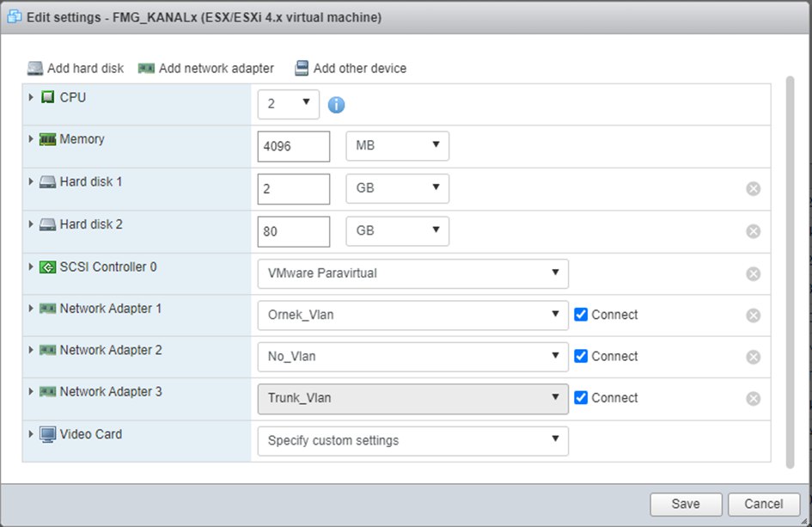Click the Memory size input field
The height and width of the screenshot is (527, 812).
coord(293,146)
